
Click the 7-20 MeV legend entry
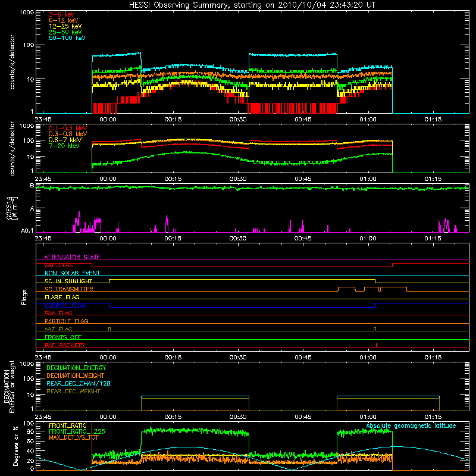coord(64,146)
